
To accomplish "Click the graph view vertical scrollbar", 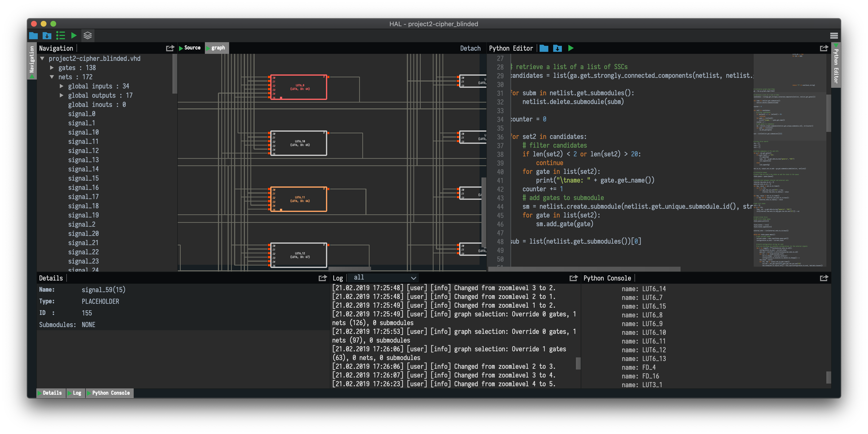I will tap(484, 212).
